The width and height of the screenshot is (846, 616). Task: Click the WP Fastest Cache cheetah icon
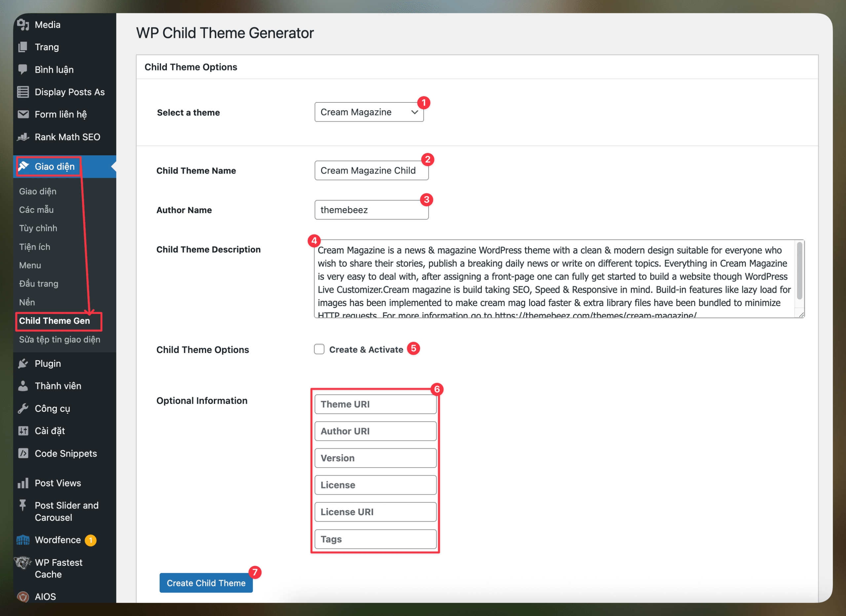[x=22, y=562]
